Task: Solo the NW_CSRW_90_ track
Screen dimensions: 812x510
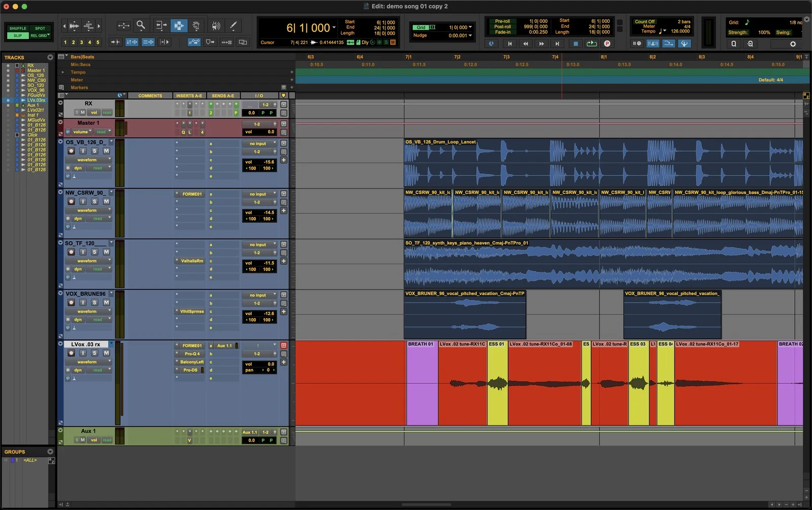Action: 94,201
